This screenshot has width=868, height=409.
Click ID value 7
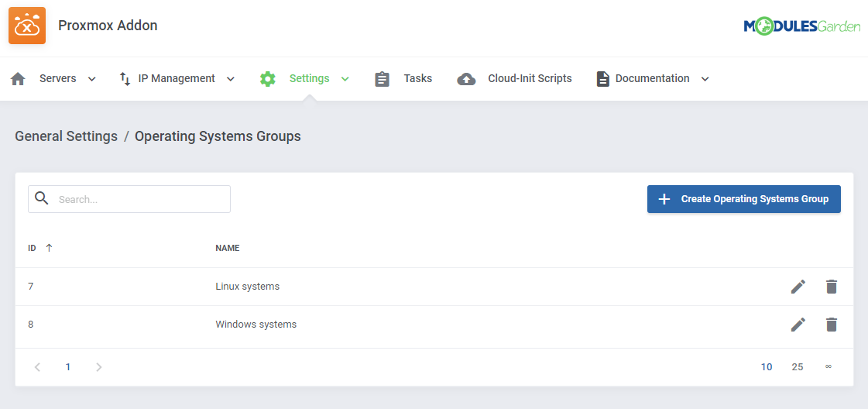pos(30,287)
